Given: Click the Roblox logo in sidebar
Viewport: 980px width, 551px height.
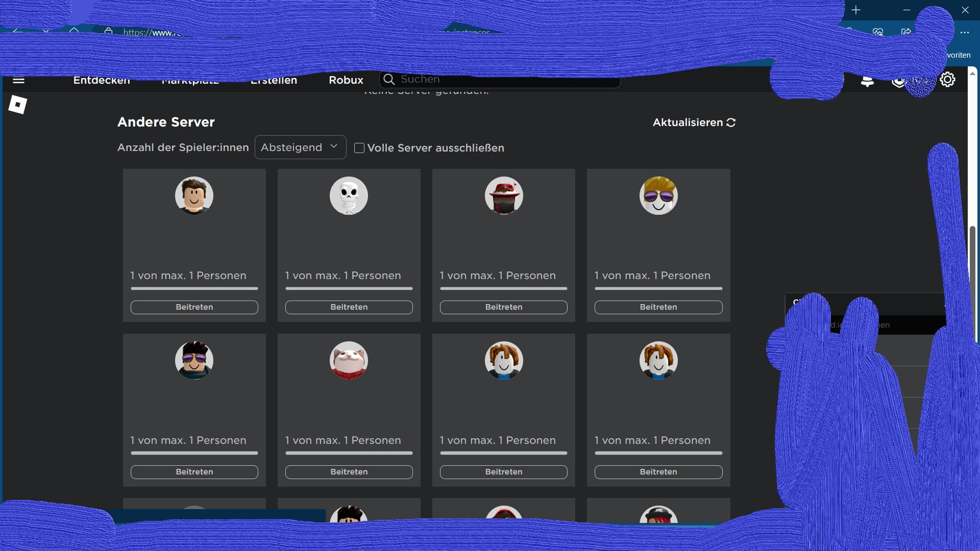Looking at the screenshot, I should tap(18, 105).
